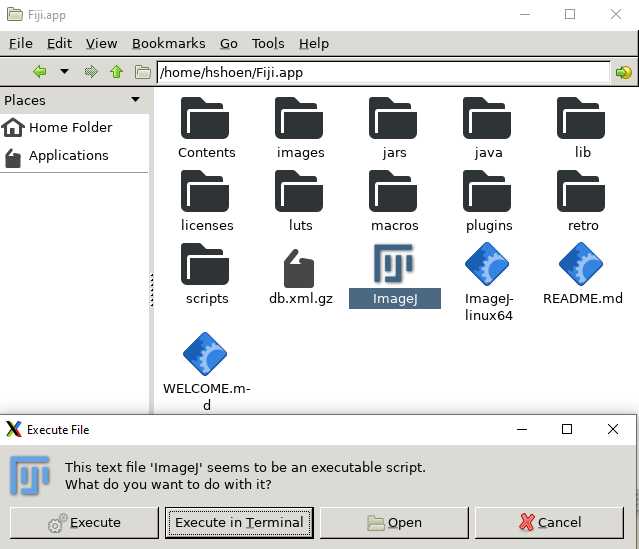Open the Go menu
This screenshot has width=639, height=549.
coord(229,43)
